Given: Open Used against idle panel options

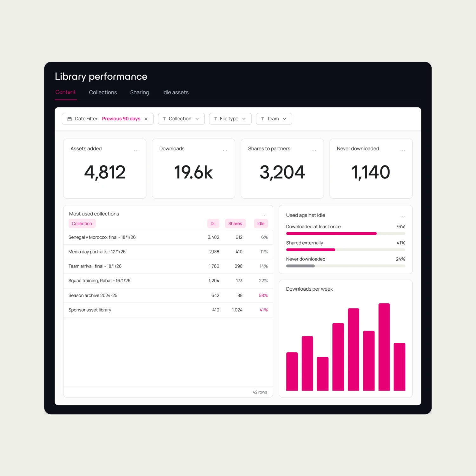Looking at the screenshot, I should [x=403, y=216].
